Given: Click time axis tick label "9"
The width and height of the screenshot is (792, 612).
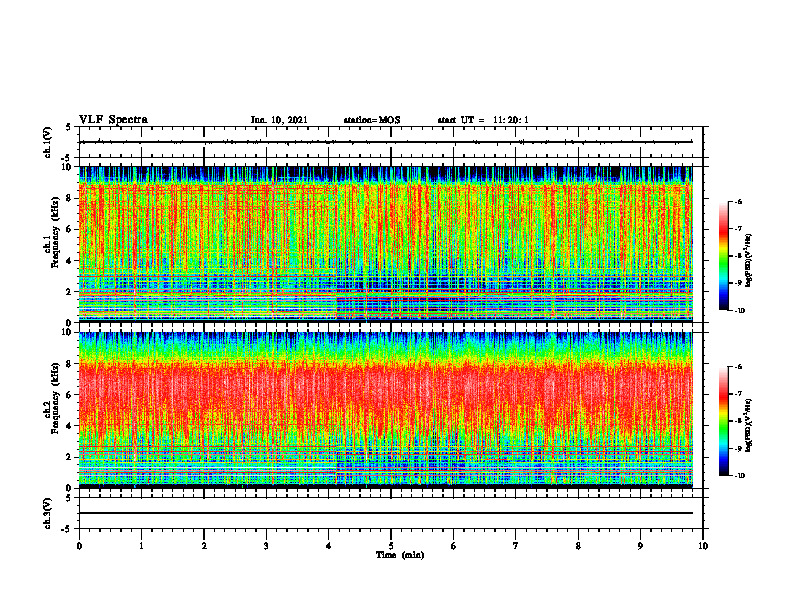Looking at the screenshot, I should coord(640,546).
